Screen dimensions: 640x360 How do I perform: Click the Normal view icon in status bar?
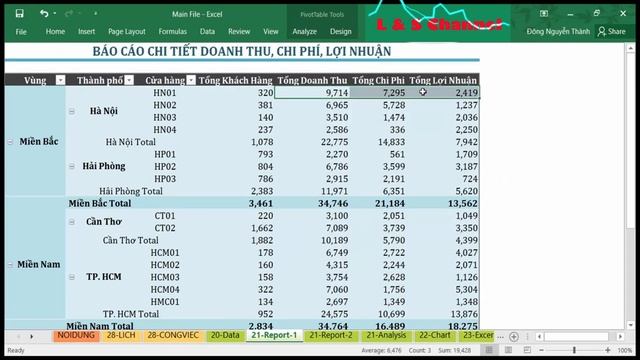pos(489,350)
